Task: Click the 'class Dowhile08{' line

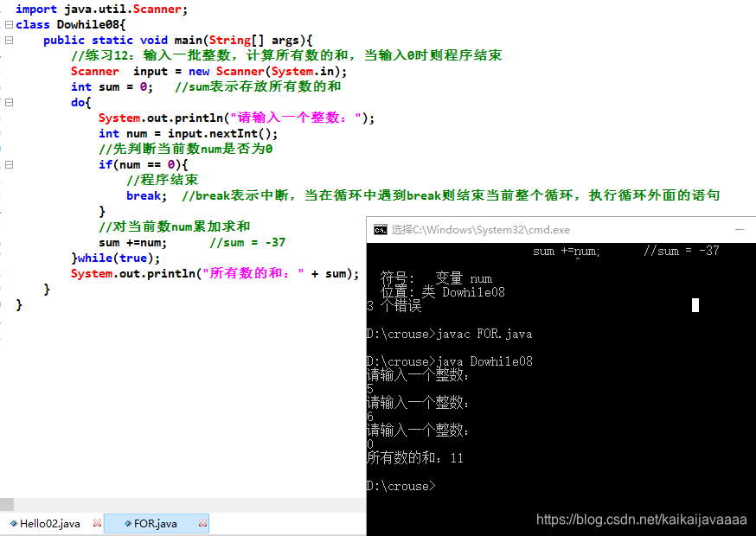Action: (71, 24)
